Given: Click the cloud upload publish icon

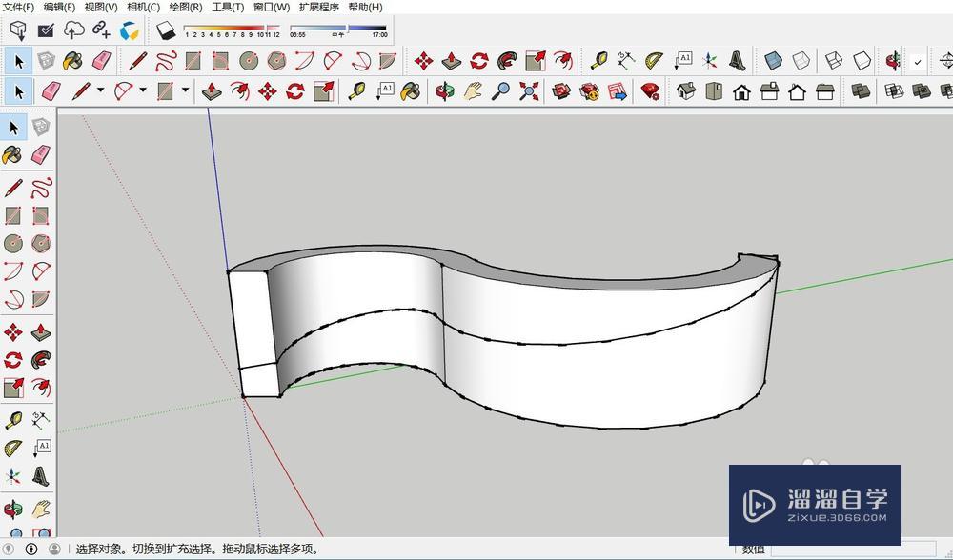Looking at the screenshot, I should pyautogui.click(x=73, y=30).
